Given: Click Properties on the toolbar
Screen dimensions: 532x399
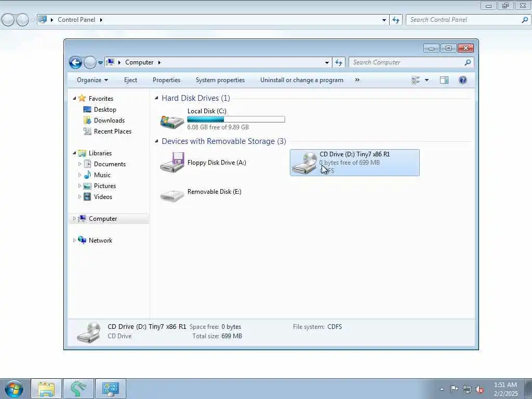Looking at the screenshot, I should 166,80.
